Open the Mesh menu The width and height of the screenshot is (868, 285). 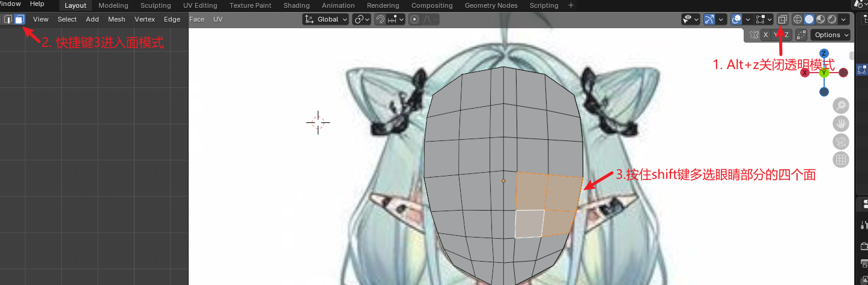[117, 19]
